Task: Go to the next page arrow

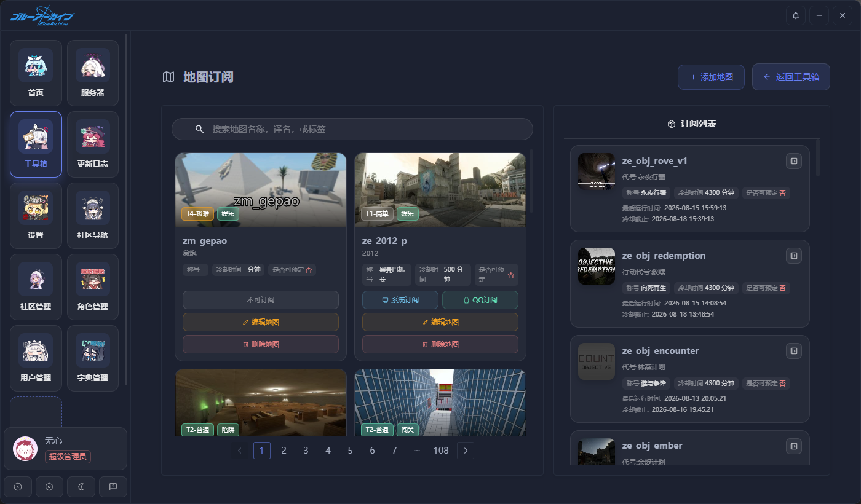Action: tap(466, 451)
